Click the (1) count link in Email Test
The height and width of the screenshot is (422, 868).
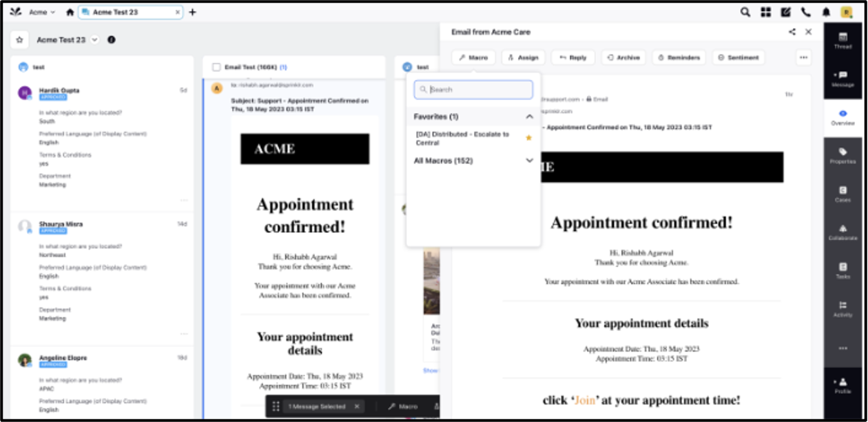[x=283, y=68]
